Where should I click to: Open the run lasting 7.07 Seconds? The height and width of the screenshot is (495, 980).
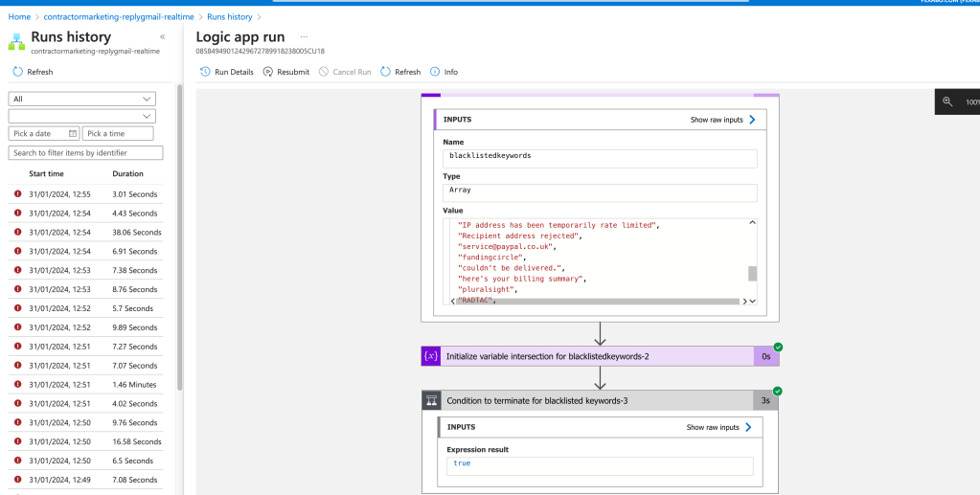pos(85,366)
